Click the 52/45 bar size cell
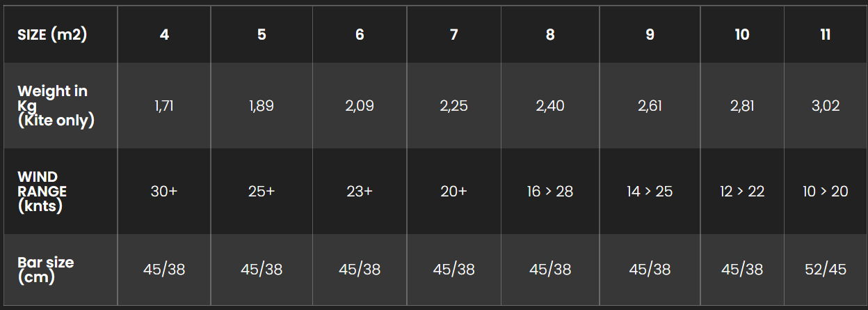The height and width of the screenshot is (310, 868). click(x=826, y=269)
